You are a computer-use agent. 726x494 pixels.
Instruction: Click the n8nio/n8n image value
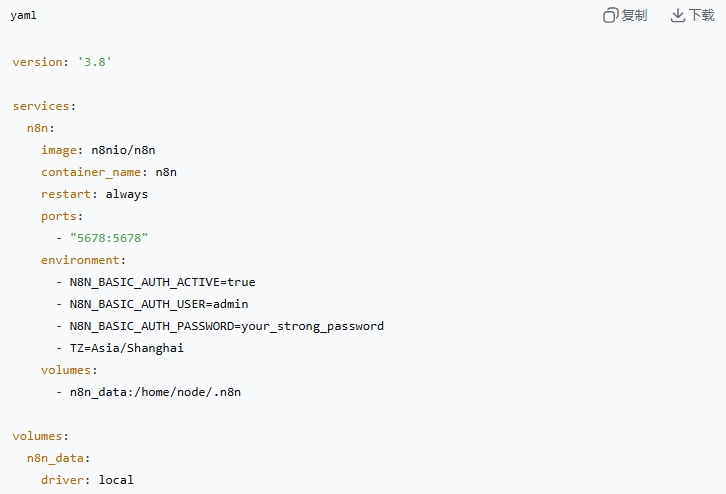(x=123, y=150)
